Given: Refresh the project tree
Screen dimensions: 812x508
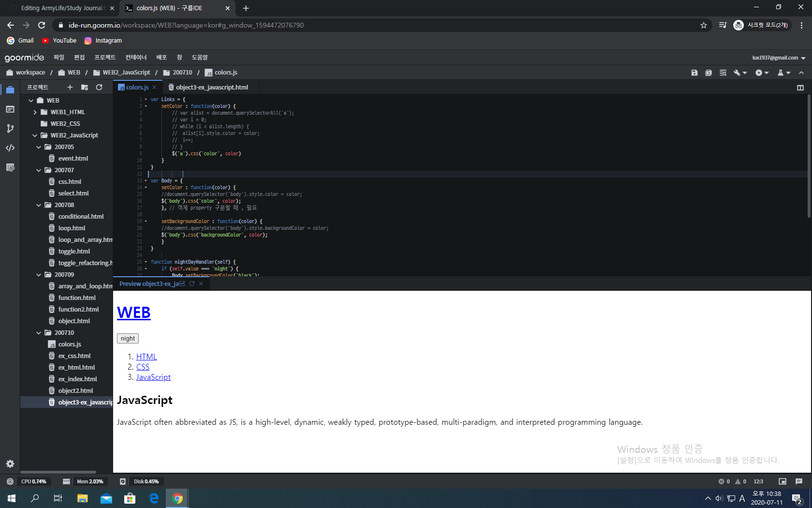Looking at the screenshot, I should point(99,87).
